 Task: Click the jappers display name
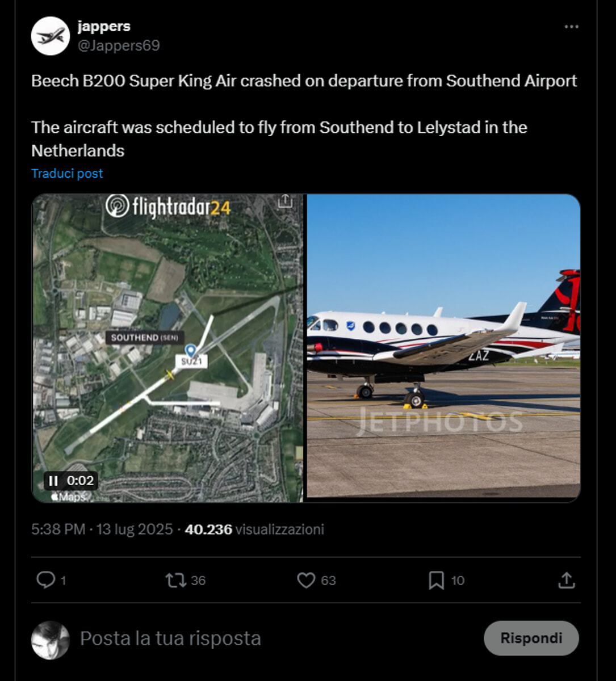104,26
